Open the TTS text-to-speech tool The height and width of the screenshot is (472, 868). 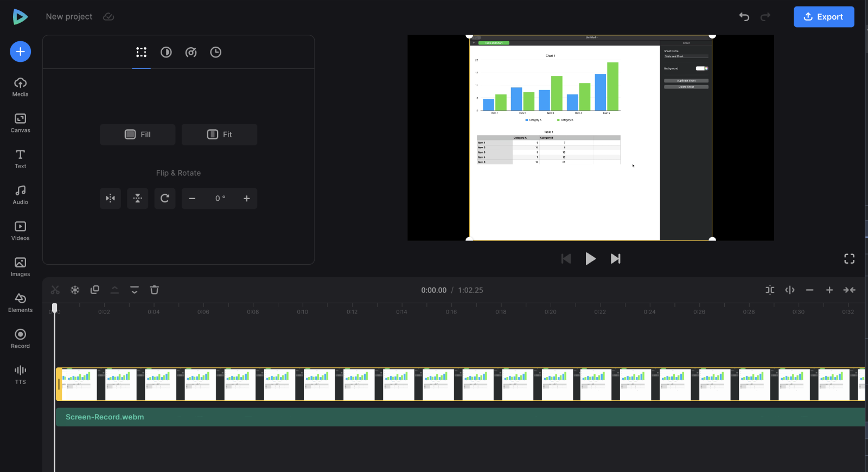[x=20, y=374]
